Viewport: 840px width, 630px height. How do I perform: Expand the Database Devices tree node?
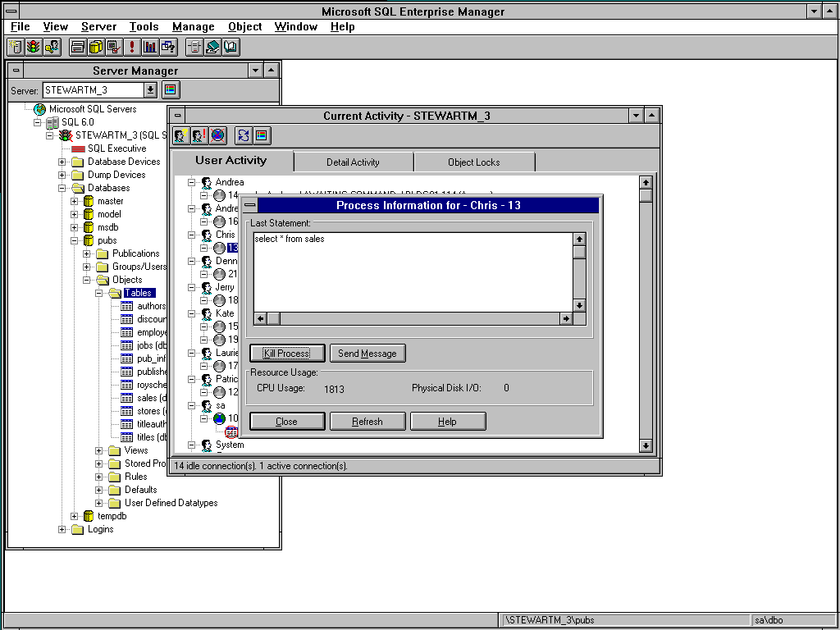click(62, 162)
